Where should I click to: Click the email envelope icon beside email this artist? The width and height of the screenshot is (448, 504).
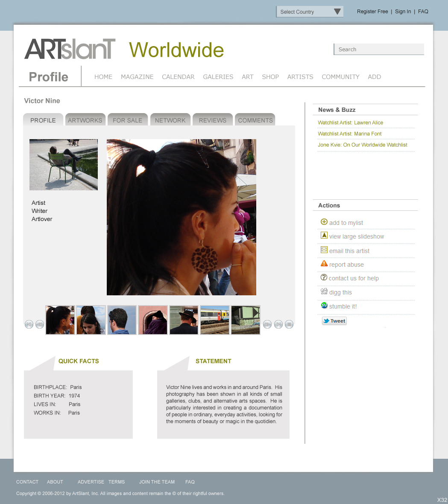(x=324, y=250)
